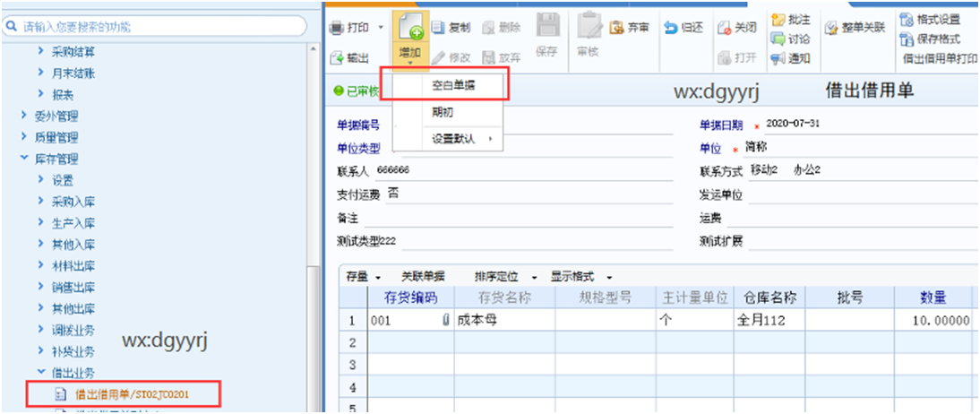The height and width of the screenshot is (414, 980).
Task: Click the 输出 export icon
Action: (x=336, y=58)
